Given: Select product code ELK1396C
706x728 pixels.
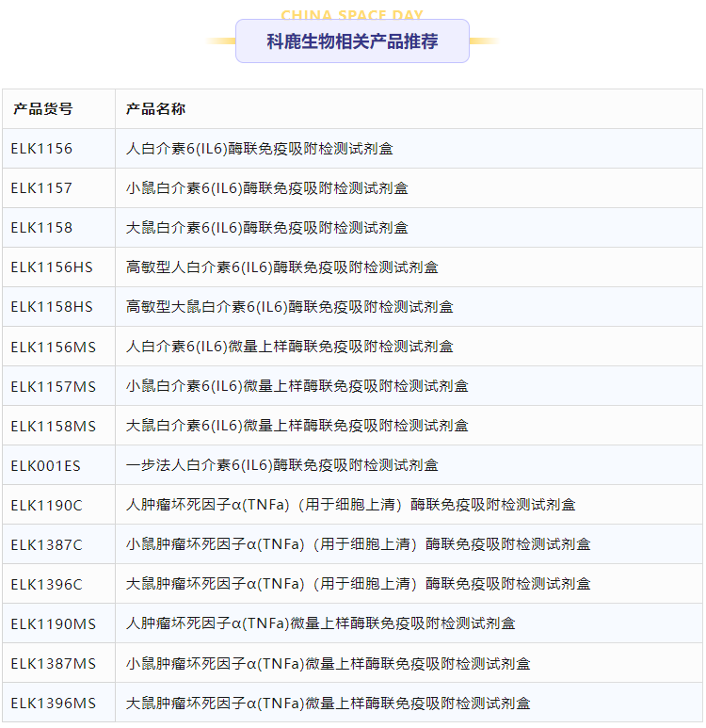Looking at the screenshot, I should point(47,584).
